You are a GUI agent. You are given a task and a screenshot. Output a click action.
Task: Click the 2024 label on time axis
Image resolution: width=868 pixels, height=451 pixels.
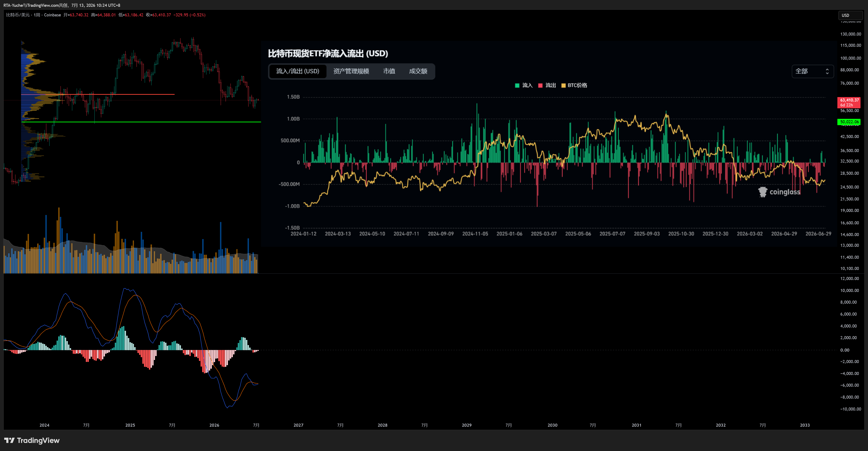coord(44,425)
